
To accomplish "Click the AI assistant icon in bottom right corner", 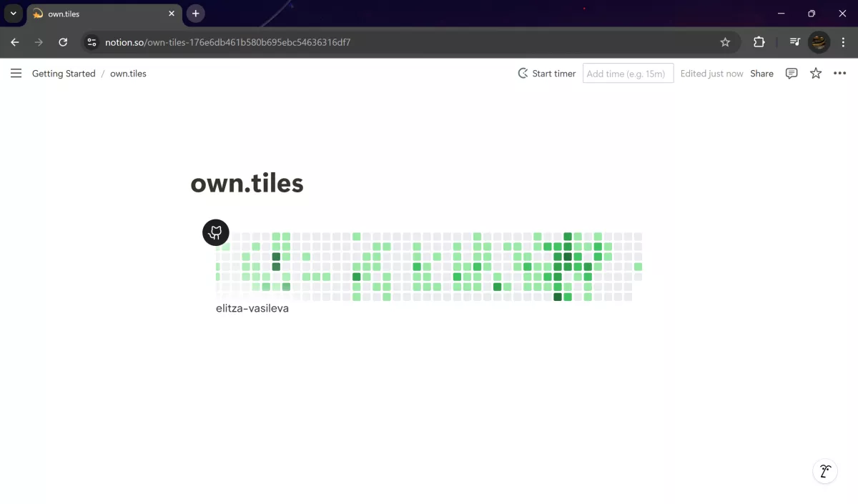I will [x=825, y=471].
